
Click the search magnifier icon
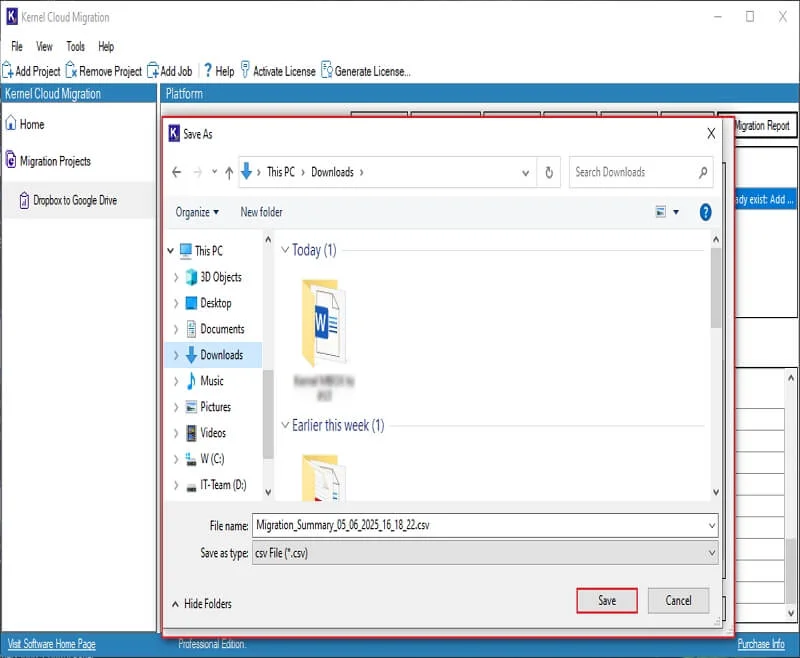click(703, 172)
